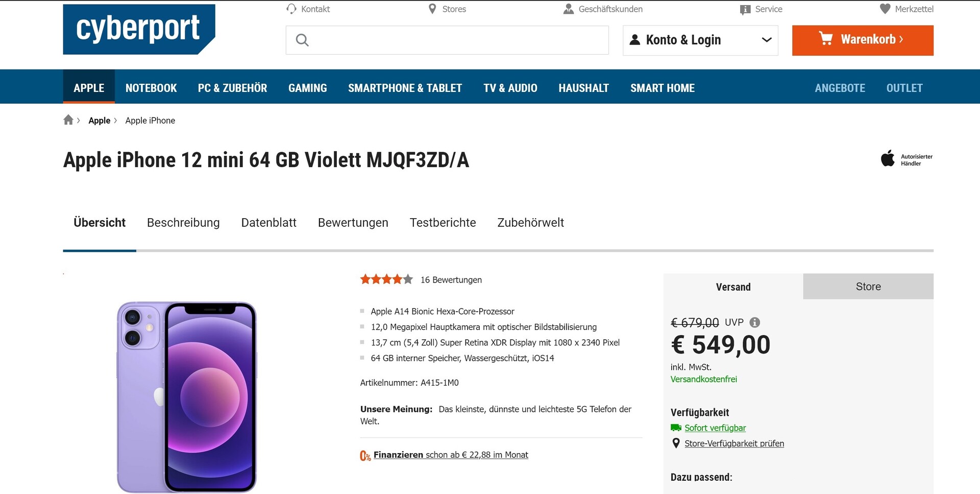Open the Notebook navigation menu
The height and width of the screenshot is (494, 980).
[151, 88]
